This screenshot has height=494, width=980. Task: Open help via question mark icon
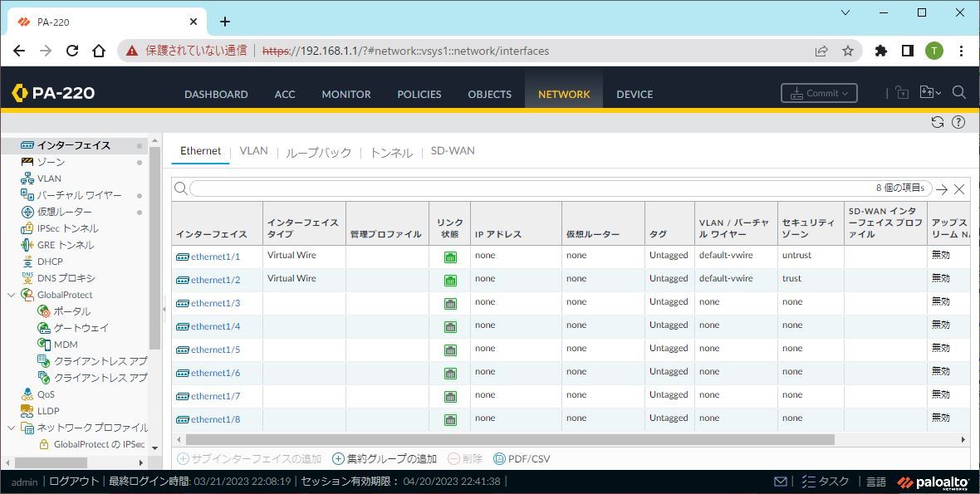958,122
